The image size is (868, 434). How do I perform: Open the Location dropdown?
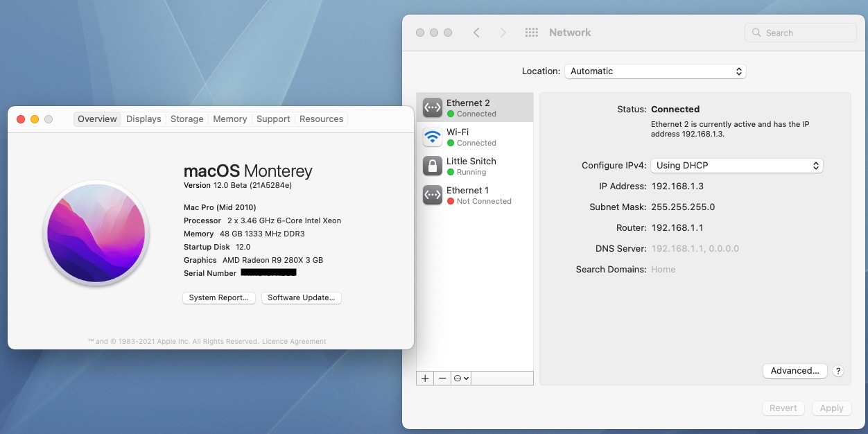point(655,71)
